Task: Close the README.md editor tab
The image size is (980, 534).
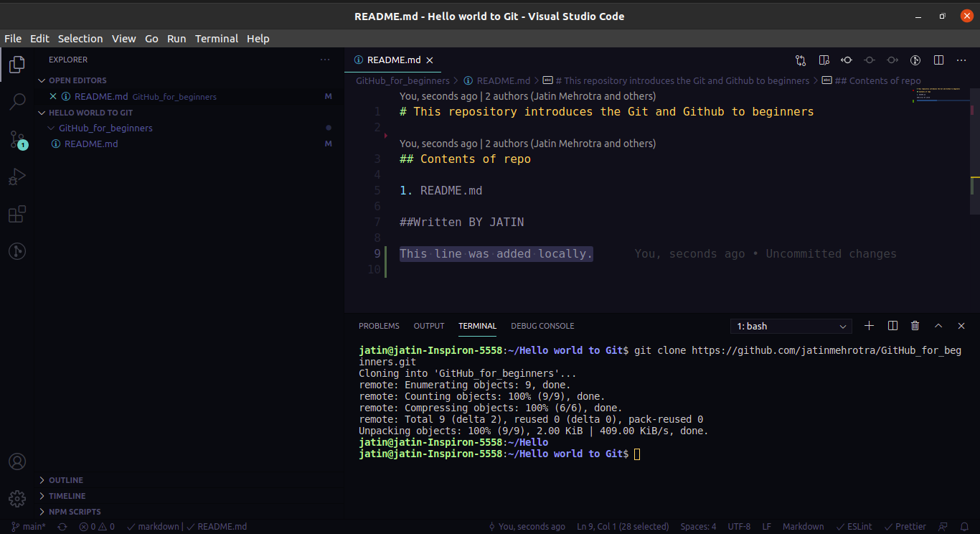Action: tap(429, 60)
